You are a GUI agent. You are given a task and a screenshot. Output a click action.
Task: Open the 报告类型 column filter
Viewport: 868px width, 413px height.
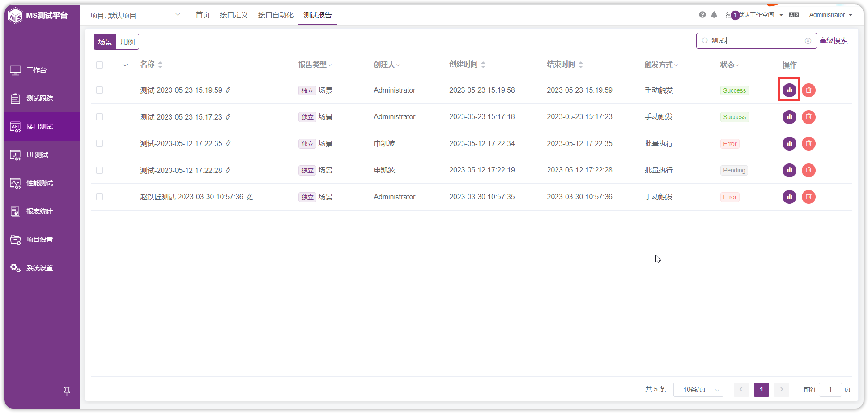330,65
